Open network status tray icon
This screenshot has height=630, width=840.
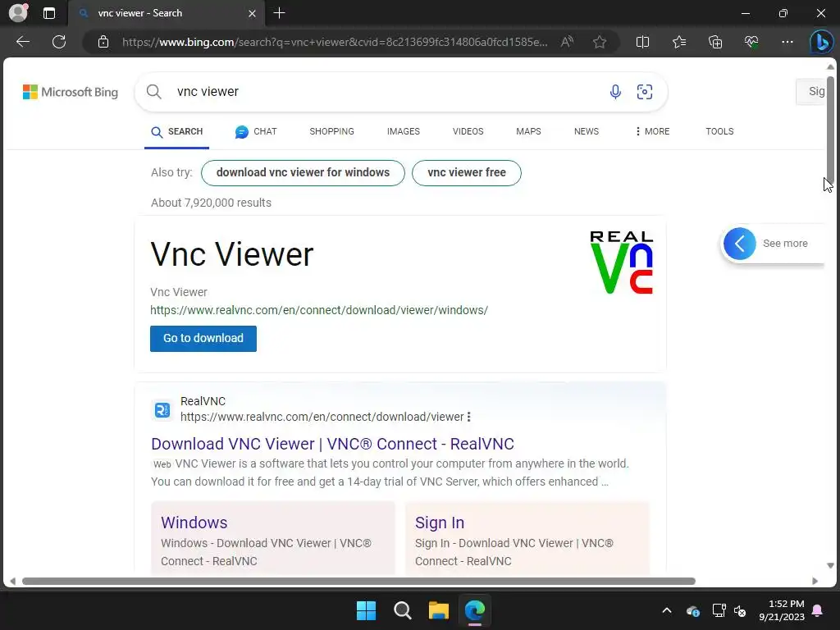pos(719,610)
